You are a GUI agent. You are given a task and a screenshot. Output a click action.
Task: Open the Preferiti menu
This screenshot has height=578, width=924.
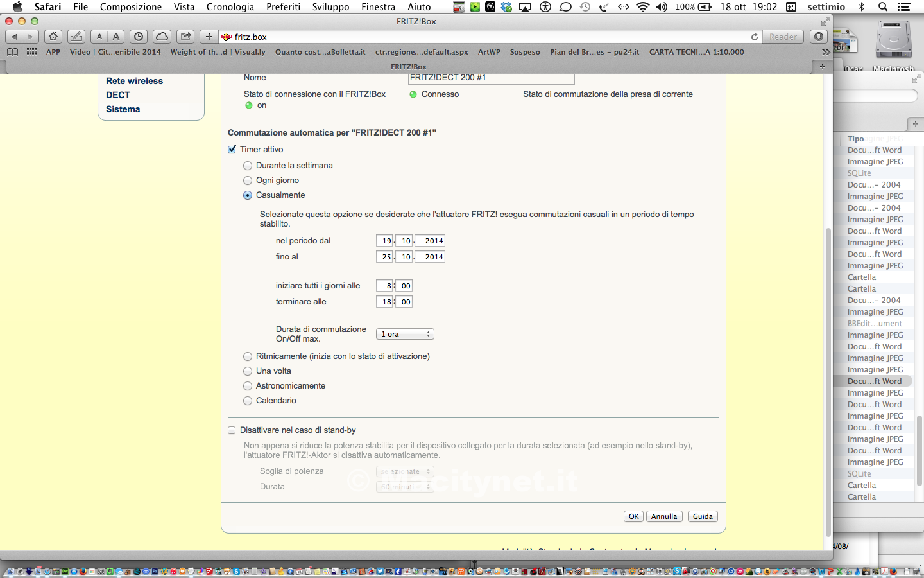(x=284, y=7)
